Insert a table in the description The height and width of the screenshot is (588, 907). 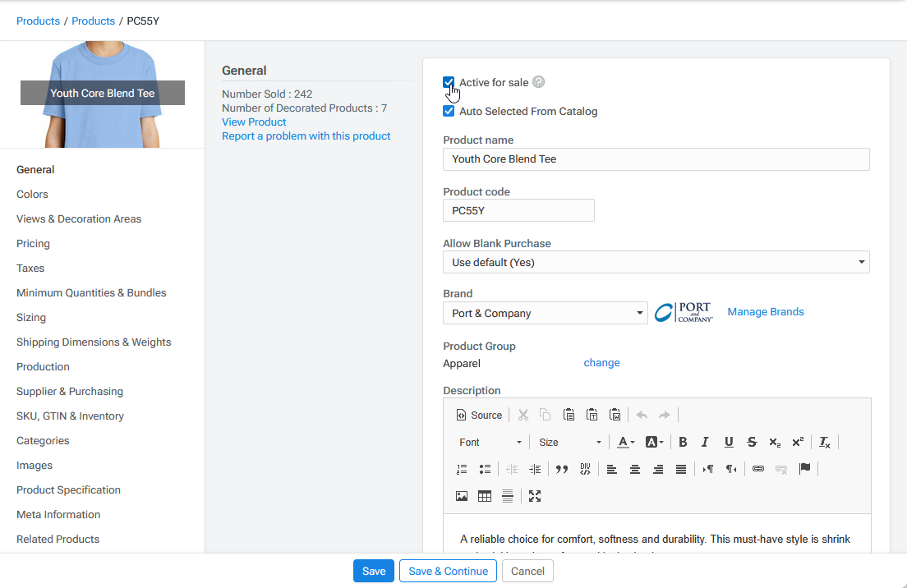click(x=484, y=496)
